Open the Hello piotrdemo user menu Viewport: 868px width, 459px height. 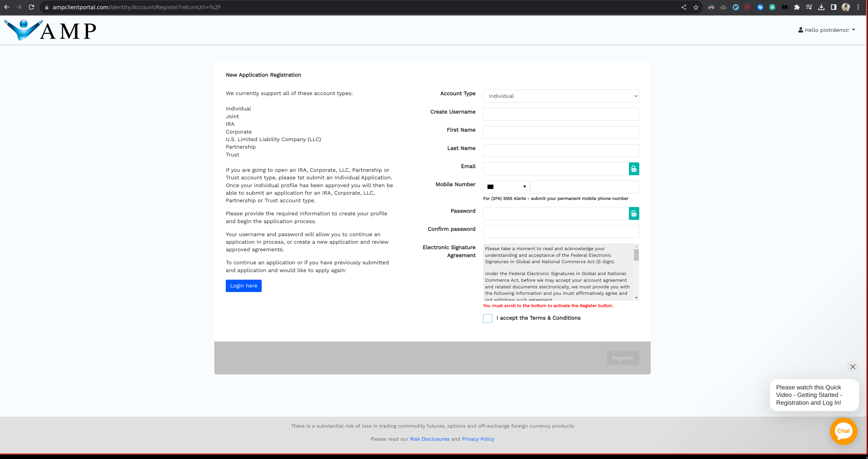(x=826, y=30)
